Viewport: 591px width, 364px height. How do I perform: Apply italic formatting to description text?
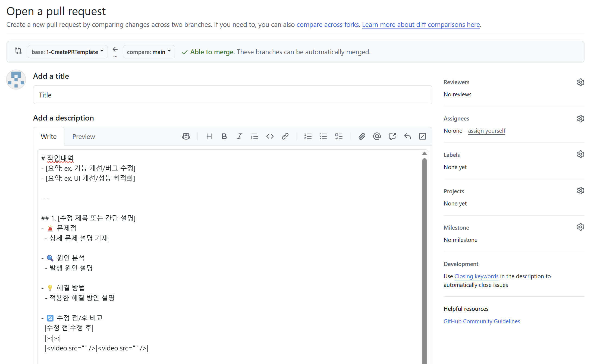(239, 136)
